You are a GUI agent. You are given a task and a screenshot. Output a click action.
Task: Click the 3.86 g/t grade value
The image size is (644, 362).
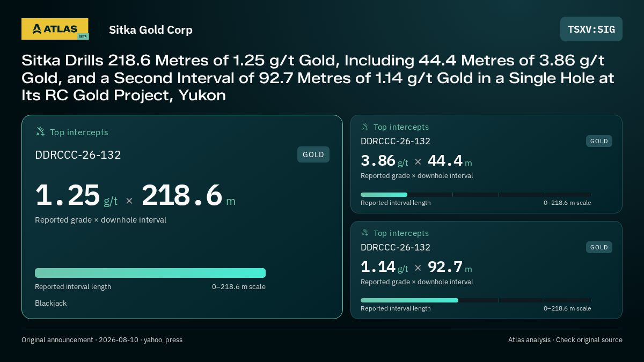(384, 161)
